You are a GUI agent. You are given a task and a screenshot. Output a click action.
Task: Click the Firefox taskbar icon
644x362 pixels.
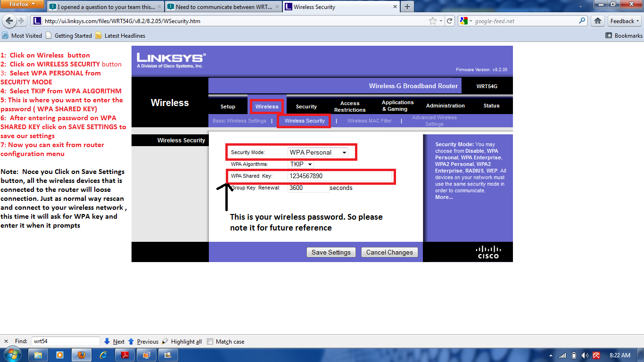point(82,355)
